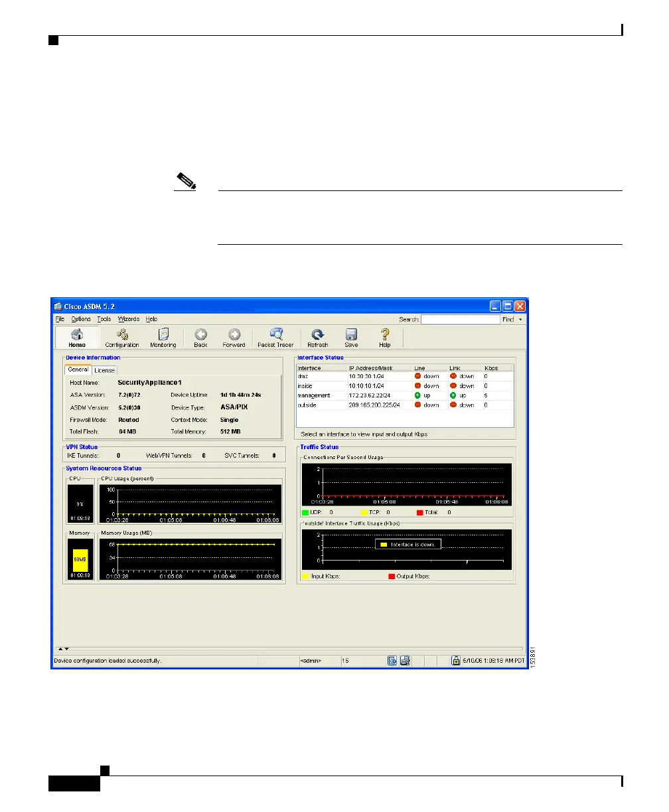Click the red Total legend swatch

click(420, 512)
